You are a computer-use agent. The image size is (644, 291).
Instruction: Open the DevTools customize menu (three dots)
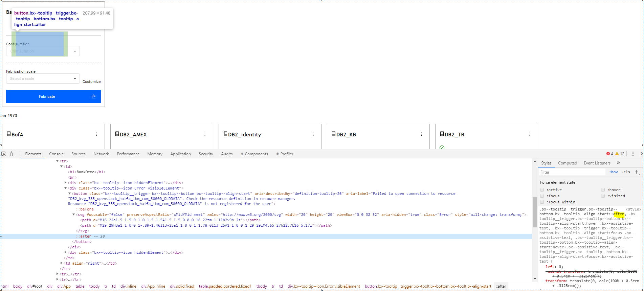[633, 154]
